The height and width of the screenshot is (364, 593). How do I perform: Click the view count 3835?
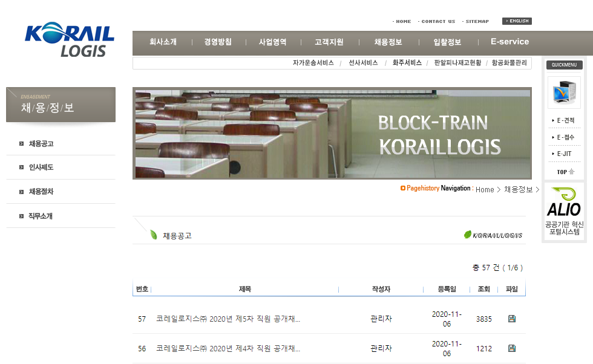coord(483,319)
